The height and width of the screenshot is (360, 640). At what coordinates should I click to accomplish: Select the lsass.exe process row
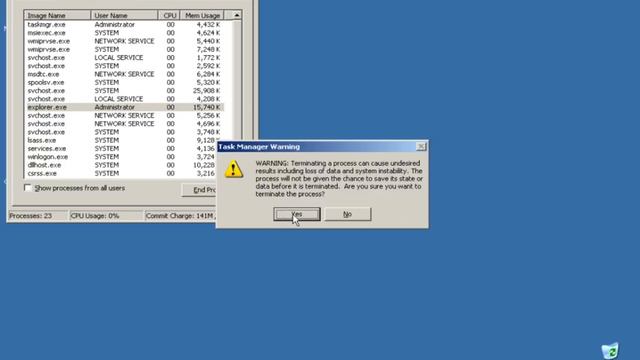click(121, 140)
